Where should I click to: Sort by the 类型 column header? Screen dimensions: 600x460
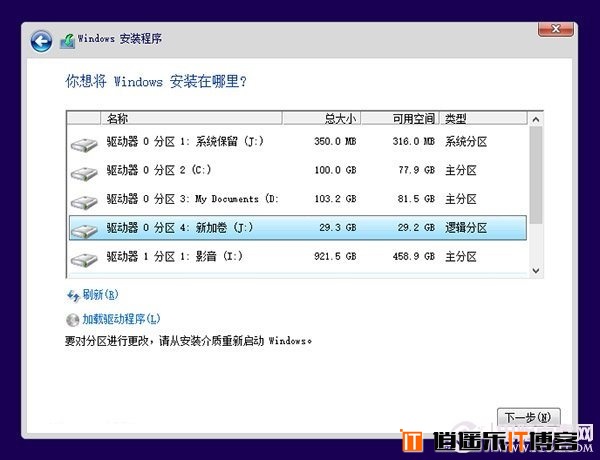tap(483, 119)
